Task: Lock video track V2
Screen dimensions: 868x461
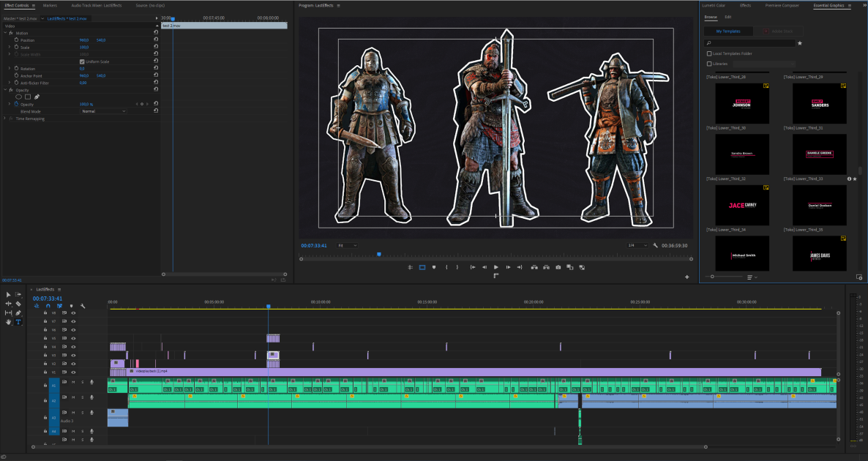Action: coord(45,364)
